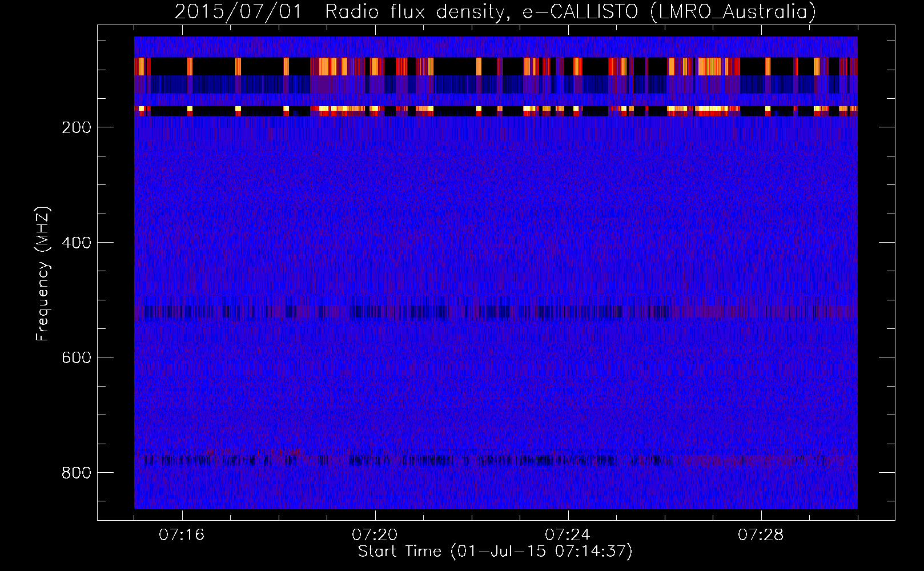Click the '07:24' time tick label
The width and height of the screenshot is (924, 571).
pos(568,535)
